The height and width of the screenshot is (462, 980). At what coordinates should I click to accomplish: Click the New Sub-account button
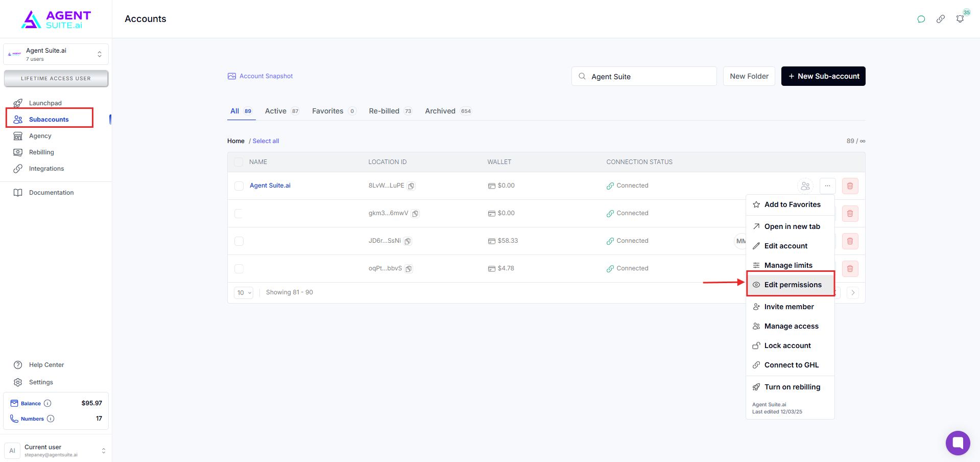click(x=823, y=76)
